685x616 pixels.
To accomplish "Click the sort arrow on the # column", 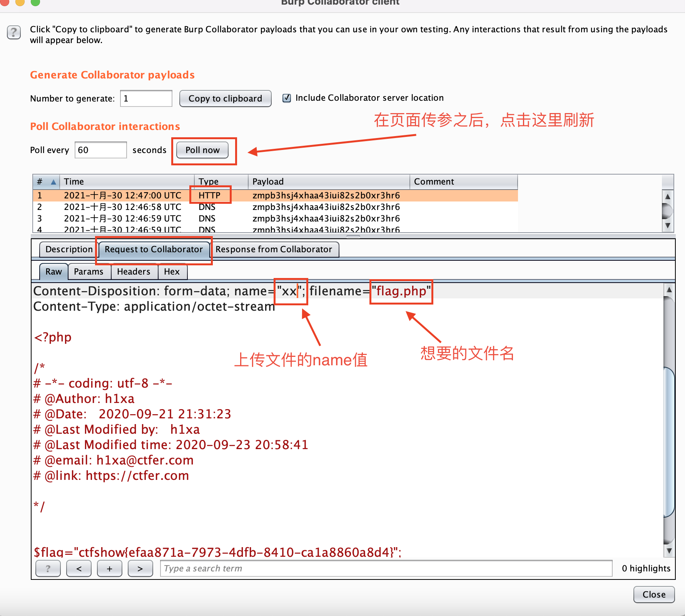I will (x=53, y=181).
